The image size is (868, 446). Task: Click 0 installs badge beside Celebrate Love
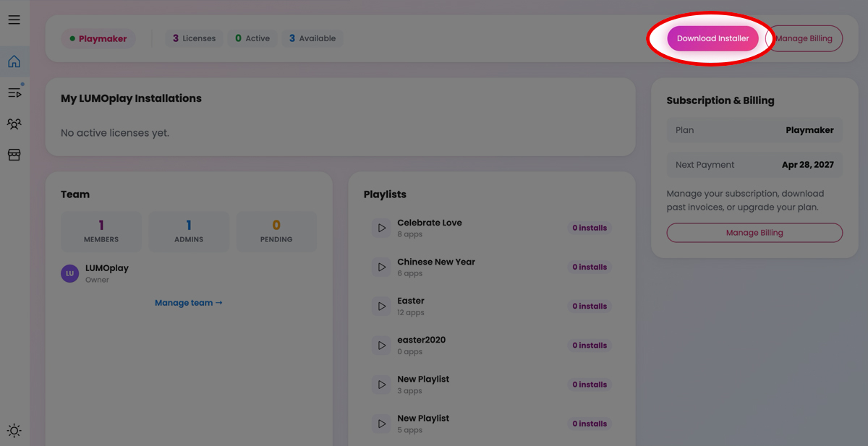click(x=590, y=227)
